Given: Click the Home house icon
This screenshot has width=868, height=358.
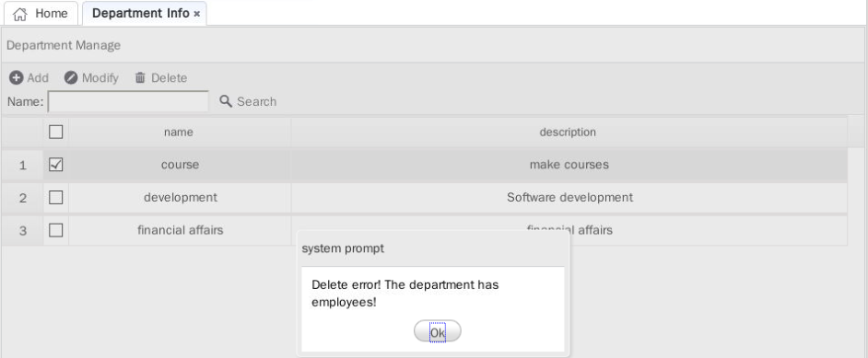Looking at the screenshot, I should pyautogui.click(x=19, y=15).
